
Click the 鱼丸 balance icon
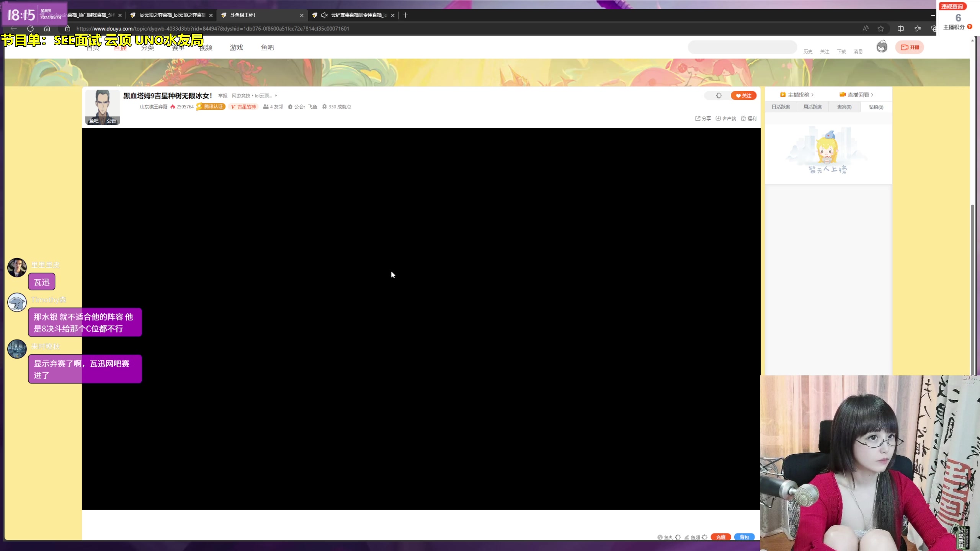pos(660,537)
